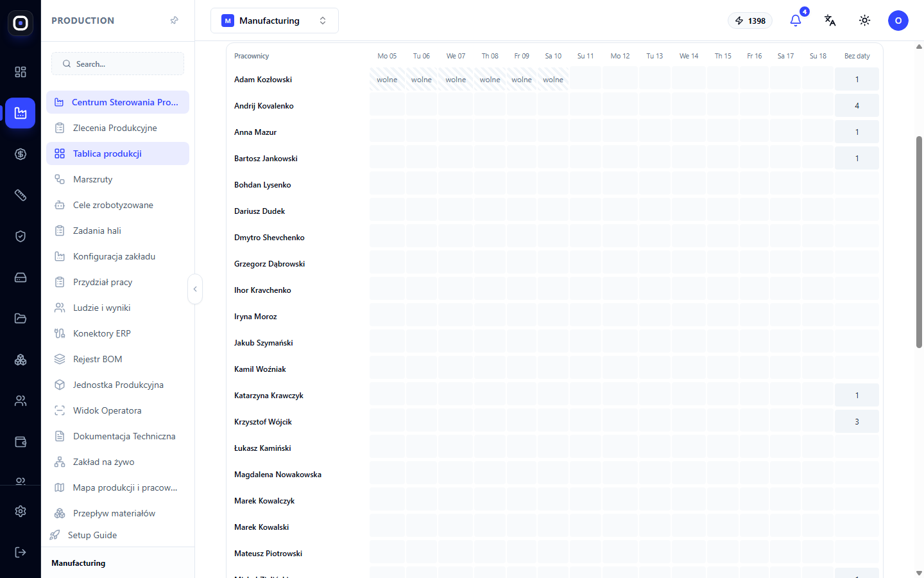Open Ludzie i wyniki
Screen dimensions: 924x578
pos(117,308)
